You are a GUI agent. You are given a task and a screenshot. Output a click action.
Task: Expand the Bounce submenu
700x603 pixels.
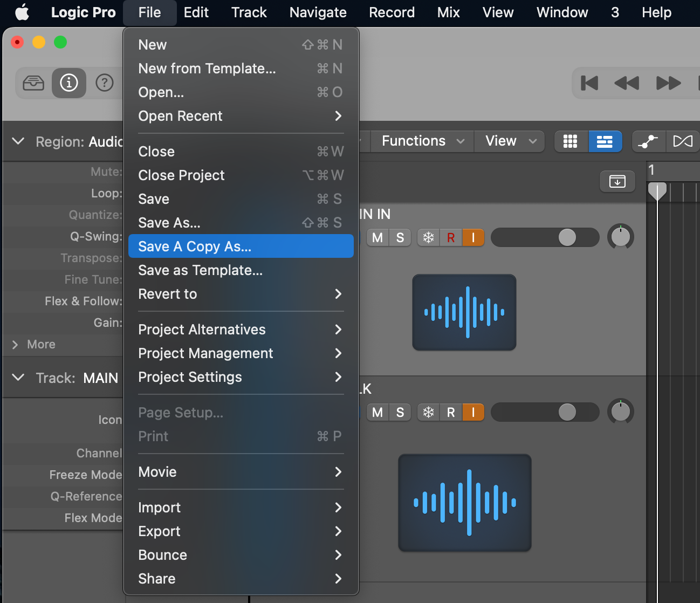click(x=241, y=555)
